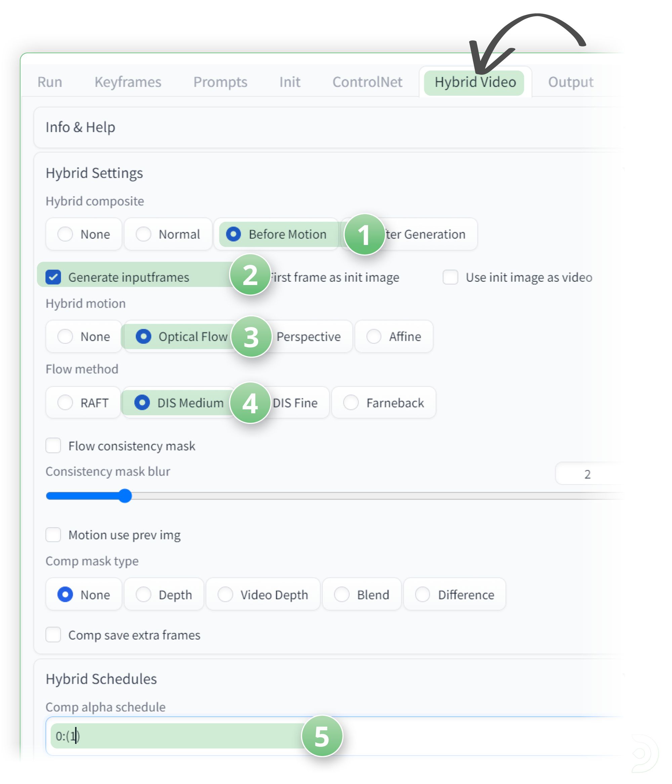Image resolution: width=672 pixels, height=784 pixels.
Task: Choose Affine hybrid motion option
Action: tap(373, 336)
